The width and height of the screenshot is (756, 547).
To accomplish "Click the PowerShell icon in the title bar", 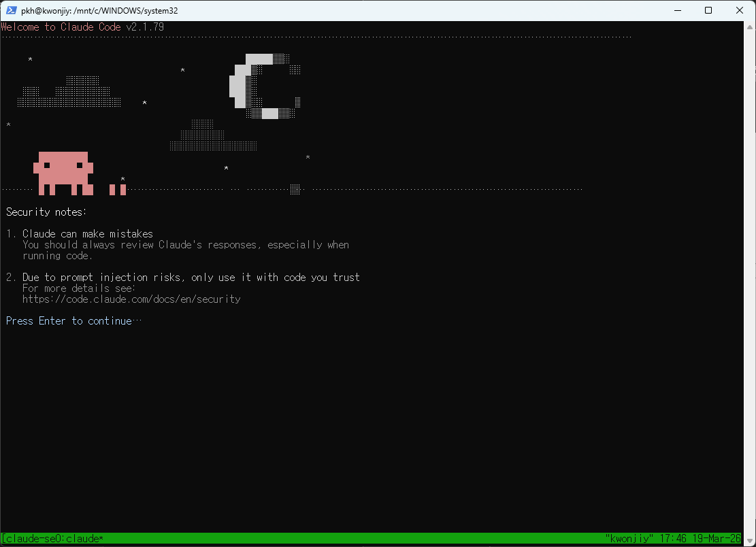I will [12, 10].
